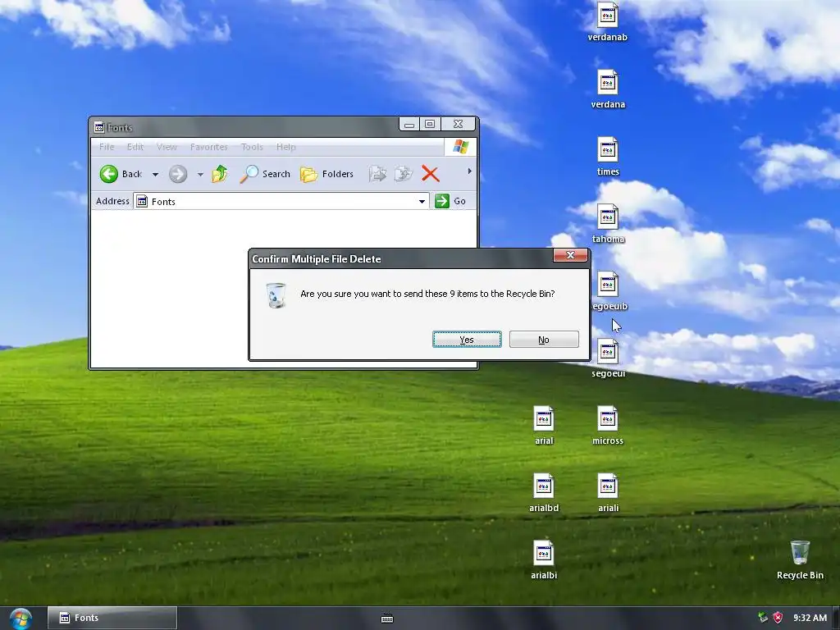Select the ariali font file icon
The height and width of the screenshot is (630, 840).
point(608,486)
